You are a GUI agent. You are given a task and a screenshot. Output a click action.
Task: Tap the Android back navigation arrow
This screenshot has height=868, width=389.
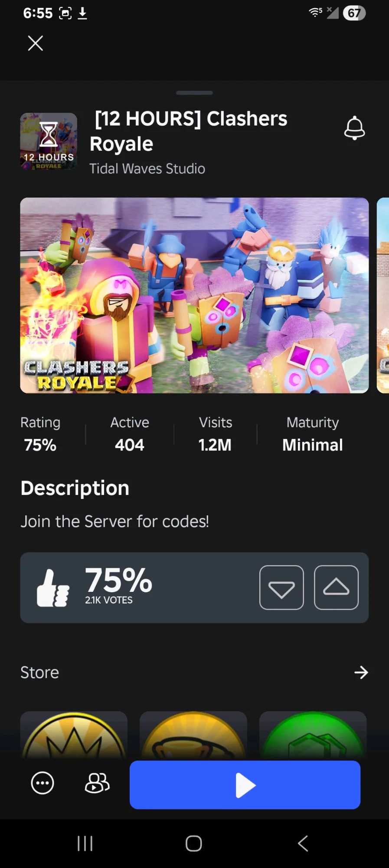pos(303,844)
